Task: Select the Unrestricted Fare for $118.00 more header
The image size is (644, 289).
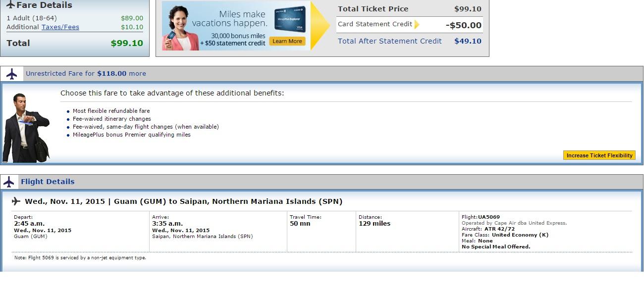Action: (86, 73)
